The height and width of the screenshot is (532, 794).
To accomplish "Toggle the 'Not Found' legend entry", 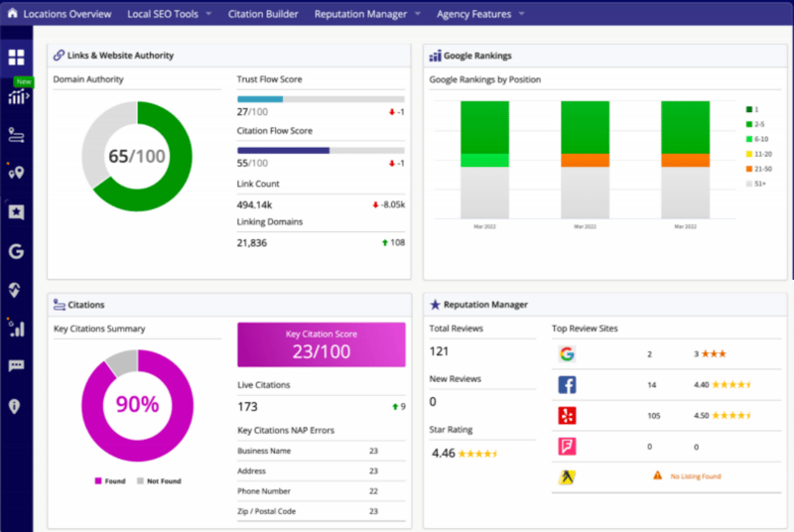I will (159, 480).
